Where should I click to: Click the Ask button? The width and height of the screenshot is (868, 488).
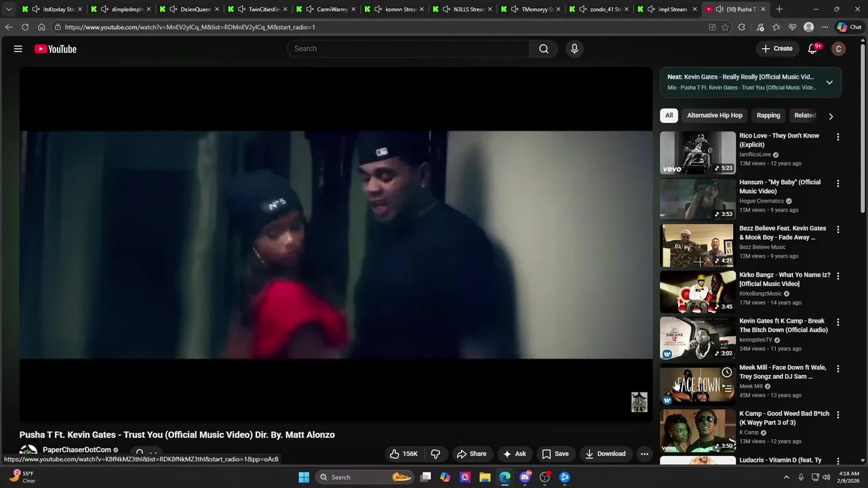[x=514, y=454]
